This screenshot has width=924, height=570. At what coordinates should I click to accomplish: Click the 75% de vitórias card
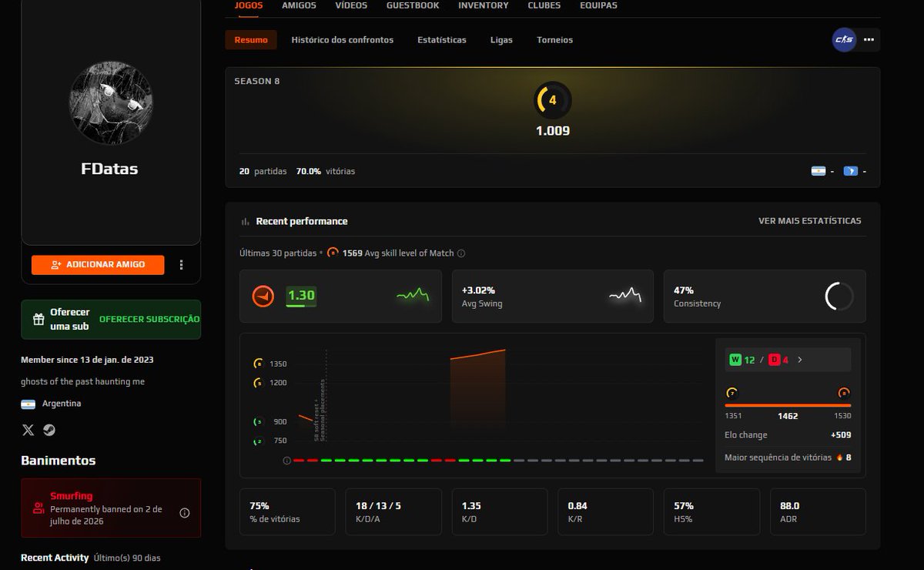click(x=287, y=511)
